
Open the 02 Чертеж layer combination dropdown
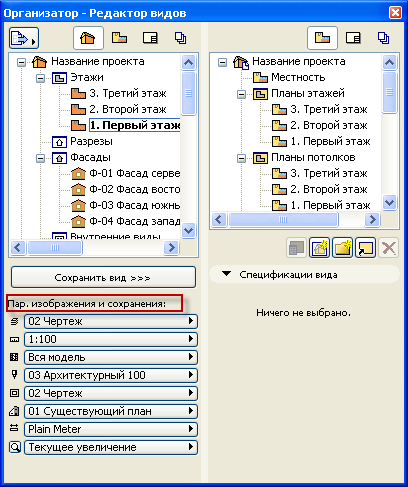pos(111,321)
